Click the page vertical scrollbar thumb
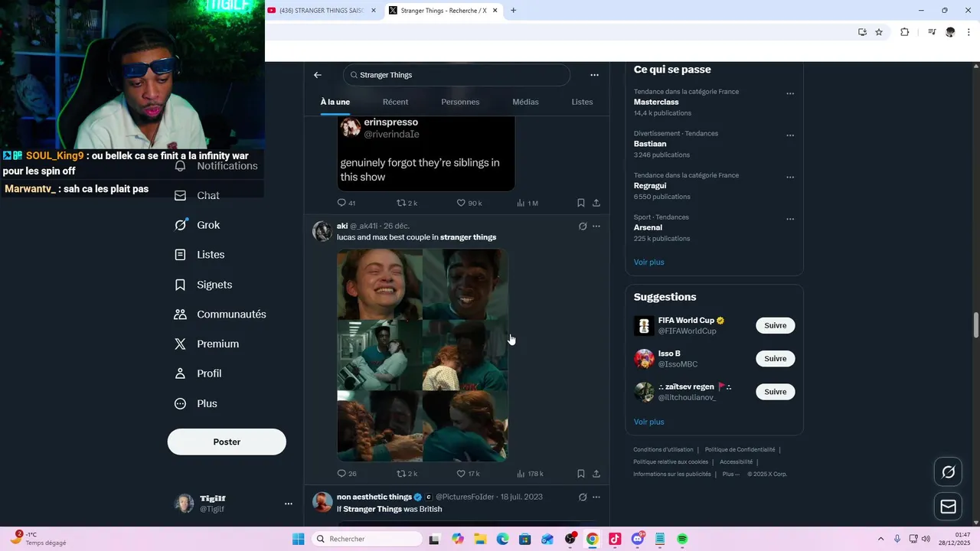The image size is (980, 551). pos(975,324)
